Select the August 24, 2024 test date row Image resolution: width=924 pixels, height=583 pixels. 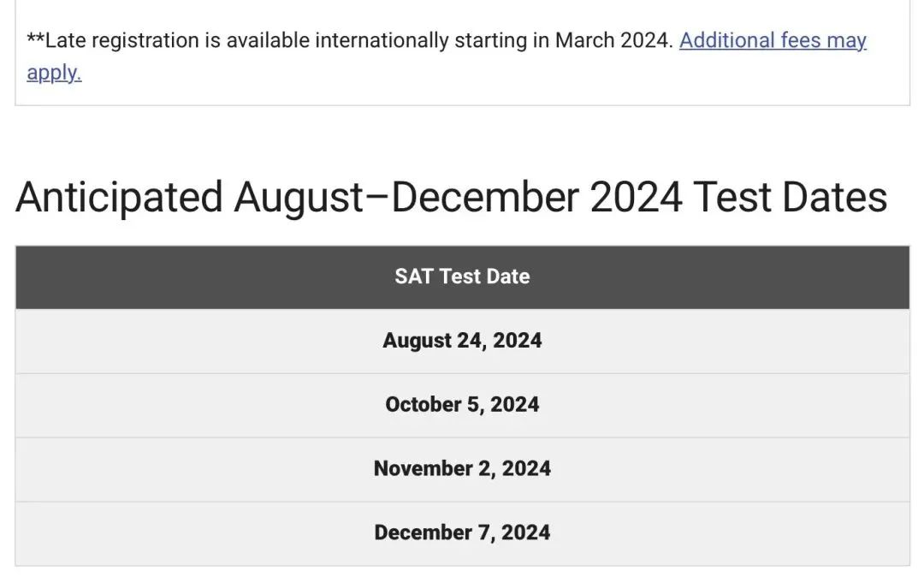tap(462, 341)
